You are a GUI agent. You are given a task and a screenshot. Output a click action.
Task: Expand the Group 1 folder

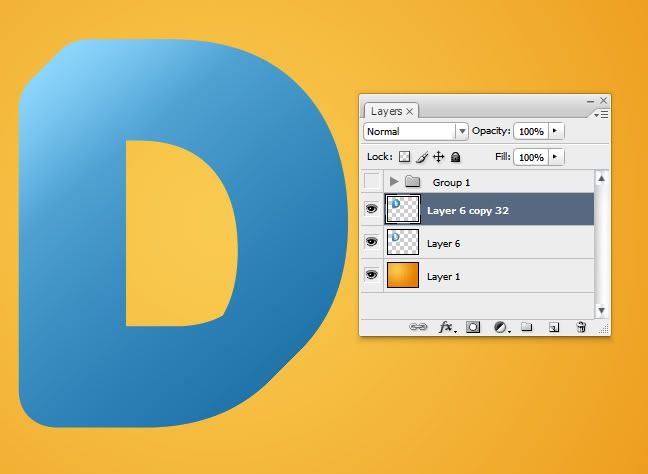[x=394, y=181]
